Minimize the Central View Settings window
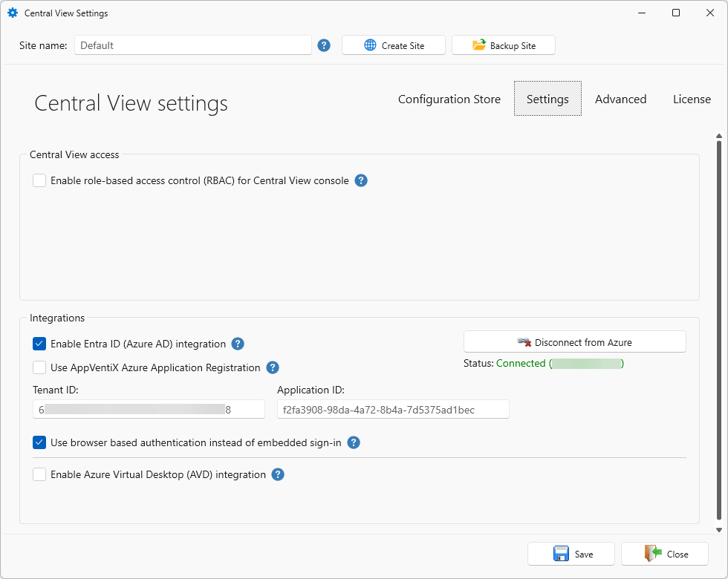The width and height of the screenshot is (728, 579). pyautogui.click(x=642, y=13)
